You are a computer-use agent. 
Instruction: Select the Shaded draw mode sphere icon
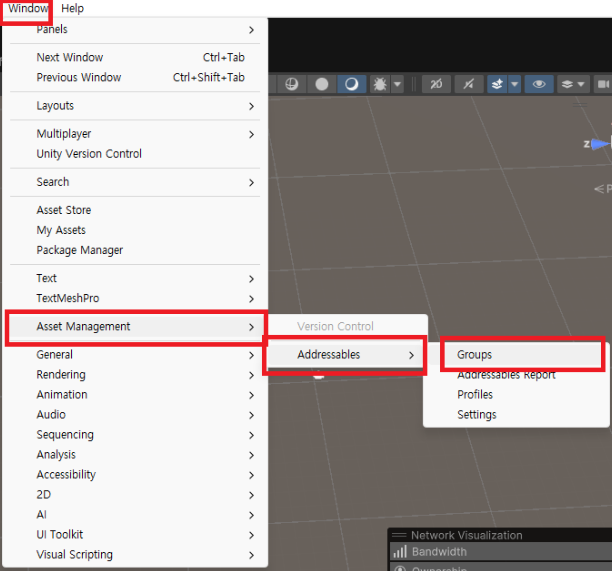pos(351,84)
